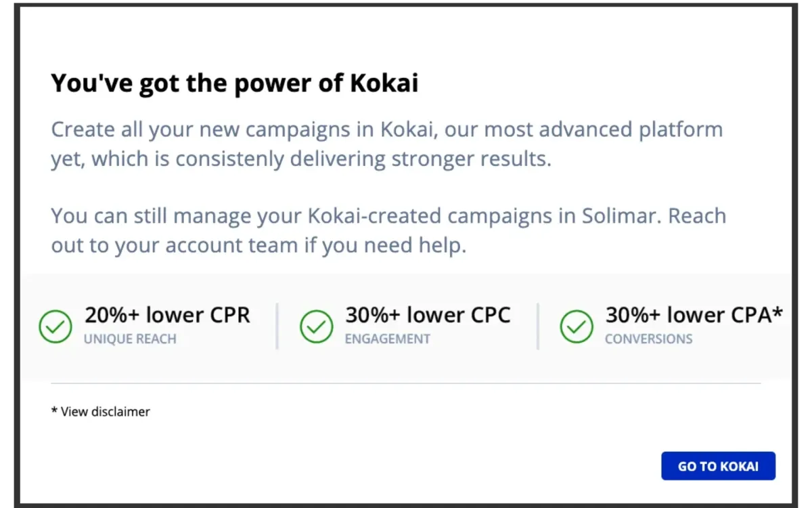Click the vertical divider between CPR and CPC

[277, 326]
